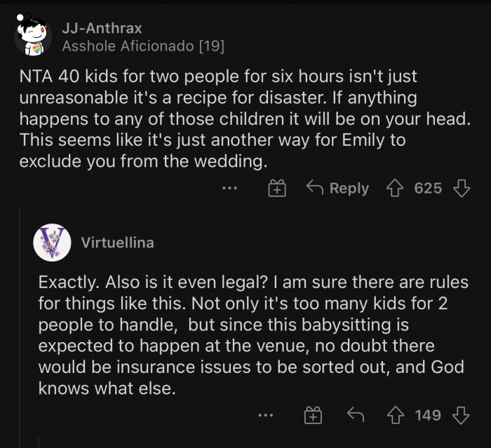The width and height of the screenshot is (491, 448).
Task: Click the Asshole Aficionado [19] flair
Action: (x=143, y=46)
